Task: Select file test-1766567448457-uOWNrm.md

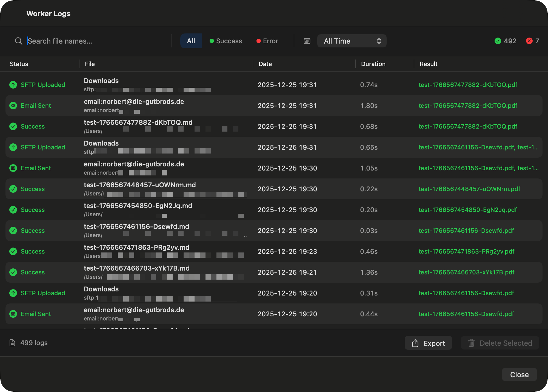Action: [x=140, y=185]
